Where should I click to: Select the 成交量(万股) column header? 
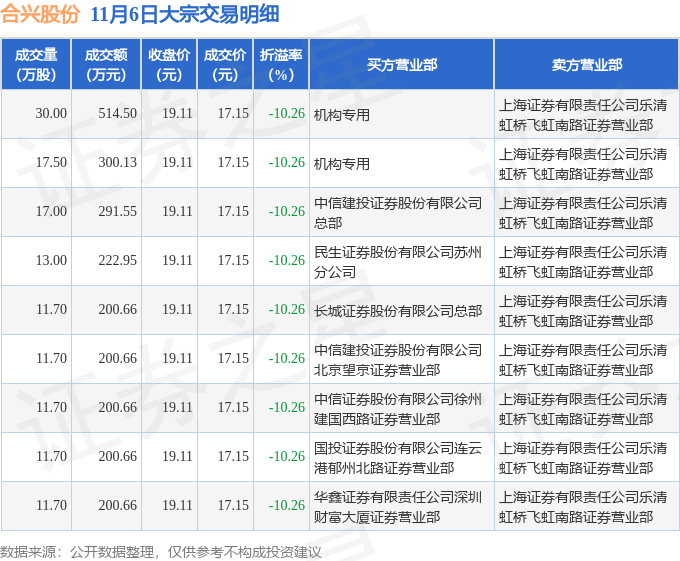(36, 65)
